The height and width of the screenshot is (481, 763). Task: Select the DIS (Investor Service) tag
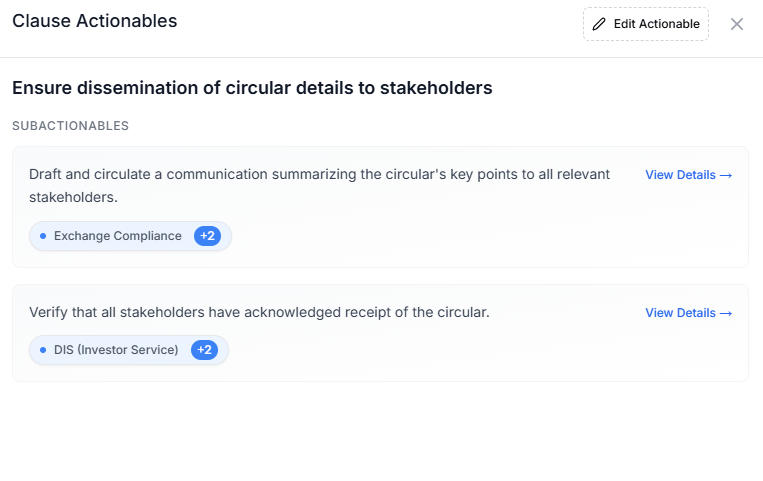coord(116,350)
